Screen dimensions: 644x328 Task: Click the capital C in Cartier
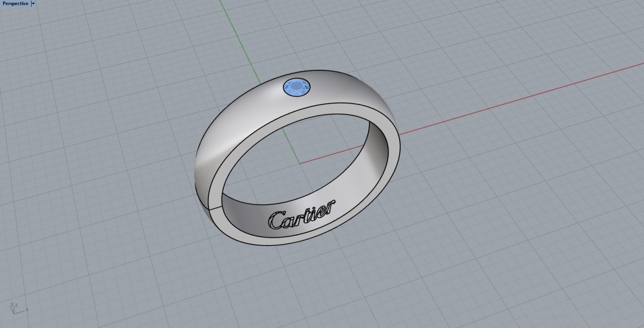tap(277, 220)
